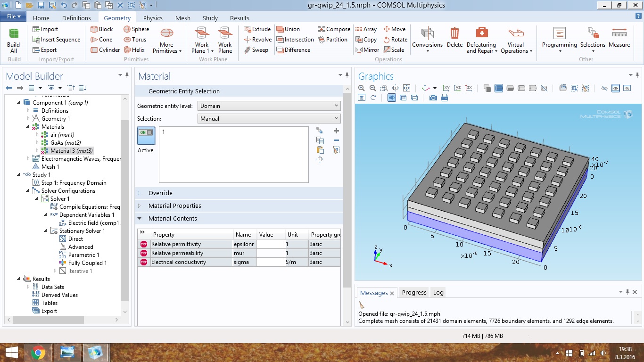Toggle scene light in Graphics

click(392, 98)
